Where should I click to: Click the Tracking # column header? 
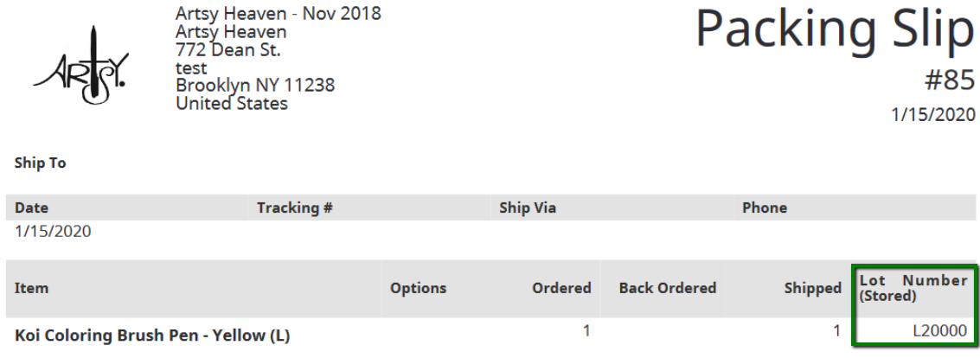tap(294, 208)
